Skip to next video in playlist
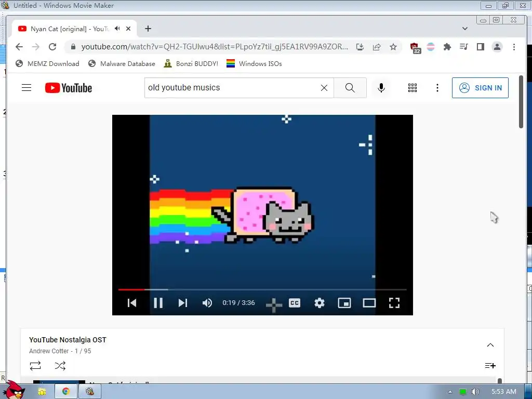532x399 pixels. click(183, 303)
